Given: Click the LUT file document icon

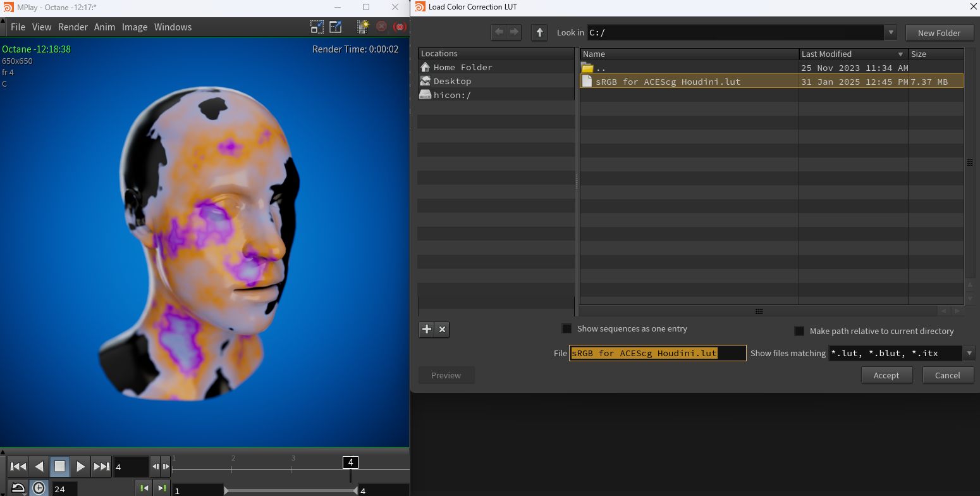Looking at the screenshot, I should click(x=587, y=81).
